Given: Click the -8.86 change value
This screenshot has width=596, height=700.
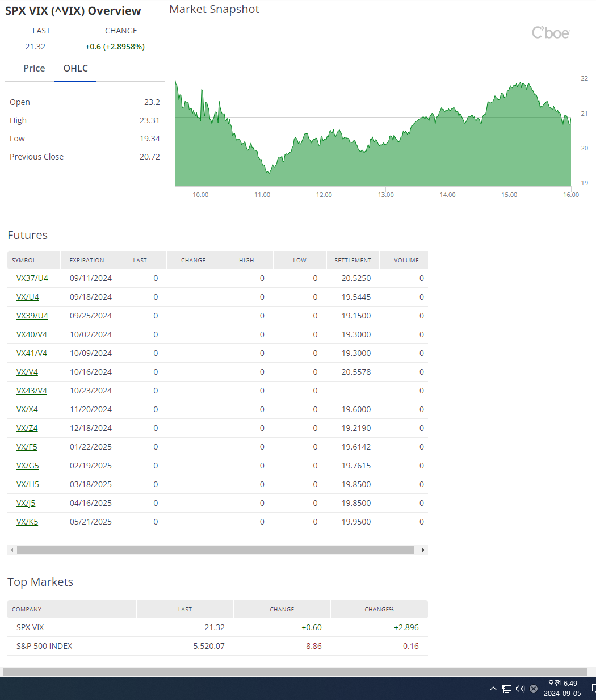Looking at the screenshot, I should point(312,646).
